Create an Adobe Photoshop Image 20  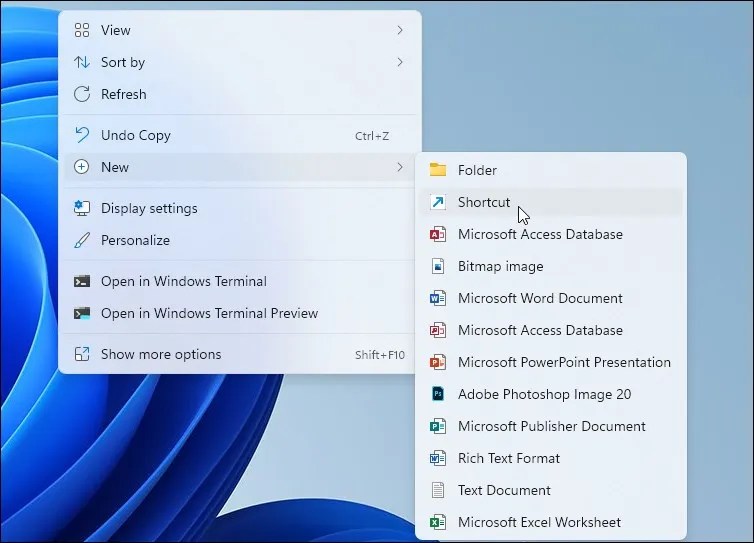[x=551, y=394]
